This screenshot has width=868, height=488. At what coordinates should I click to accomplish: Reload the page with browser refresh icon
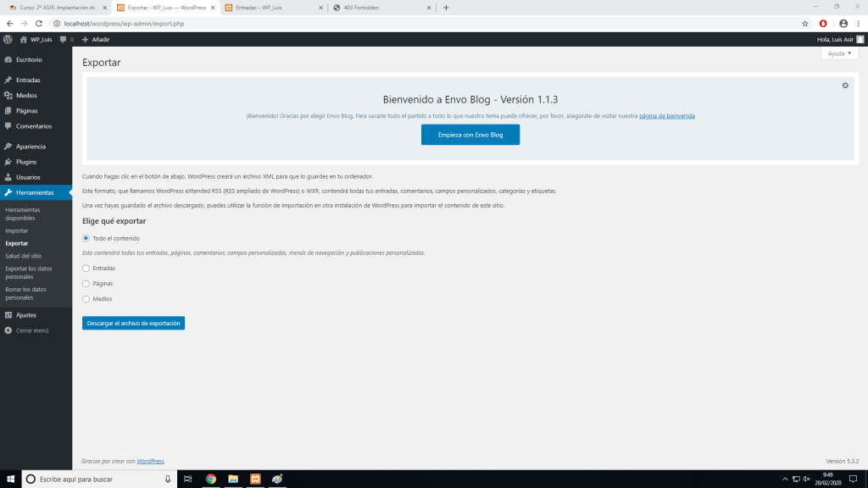click(x=39, y=24)
